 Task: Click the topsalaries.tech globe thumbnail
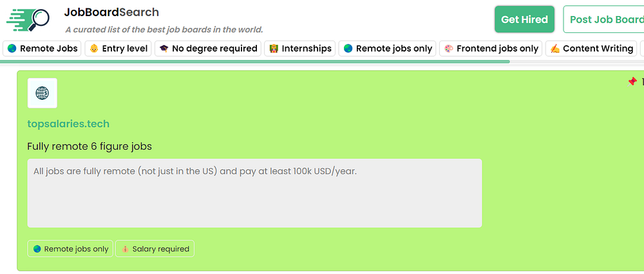coord(43,93)
